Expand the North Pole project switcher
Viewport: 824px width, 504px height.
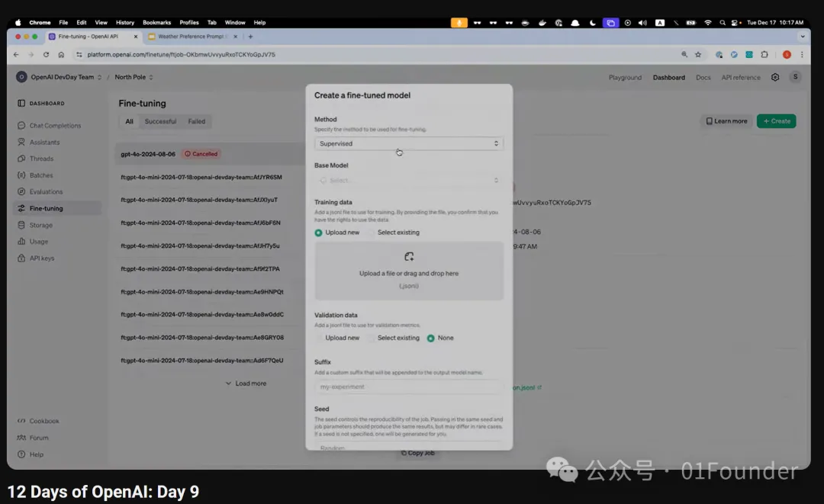point(134,77)
